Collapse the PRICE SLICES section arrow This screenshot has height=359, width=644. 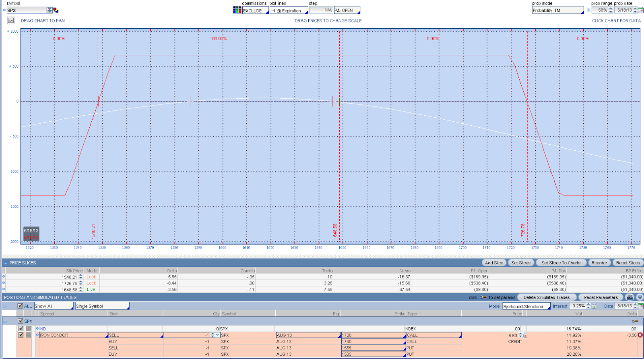click(6, 263)
